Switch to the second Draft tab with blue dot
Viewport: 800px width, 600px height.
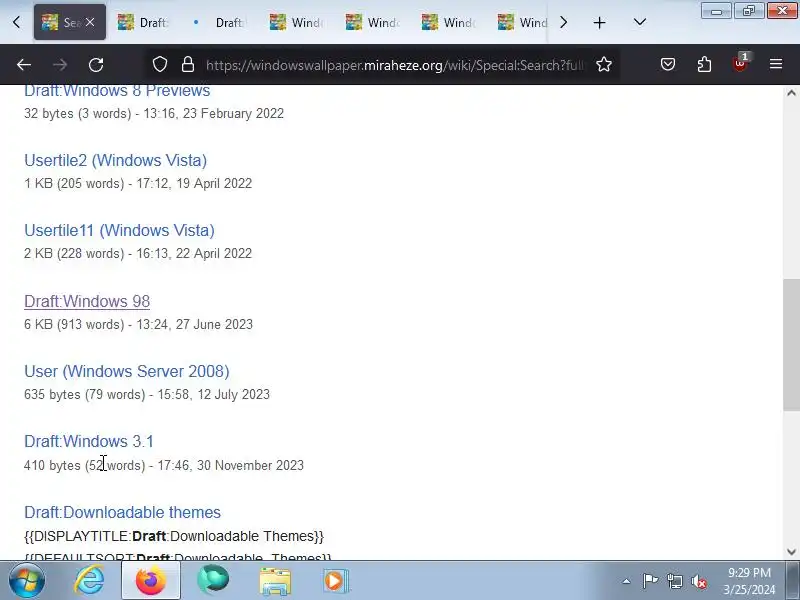(x=219, y=22)
